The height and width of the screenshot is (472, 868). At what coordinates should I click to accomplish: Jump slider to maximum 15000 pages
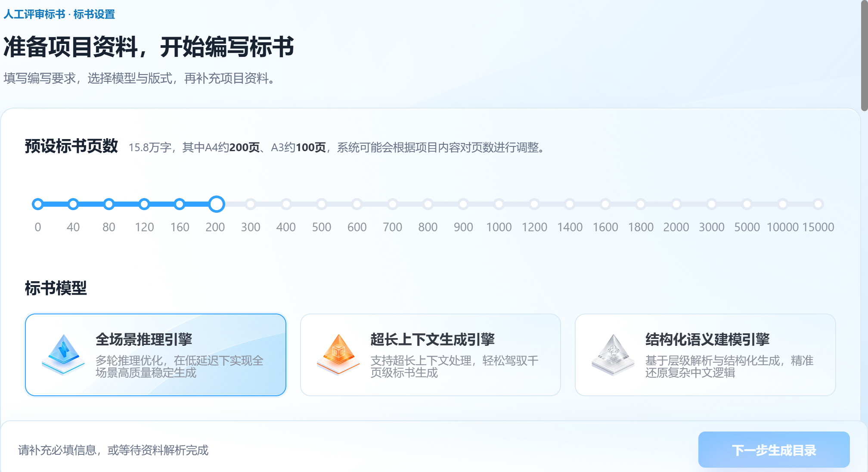click(x=818, y=204)
